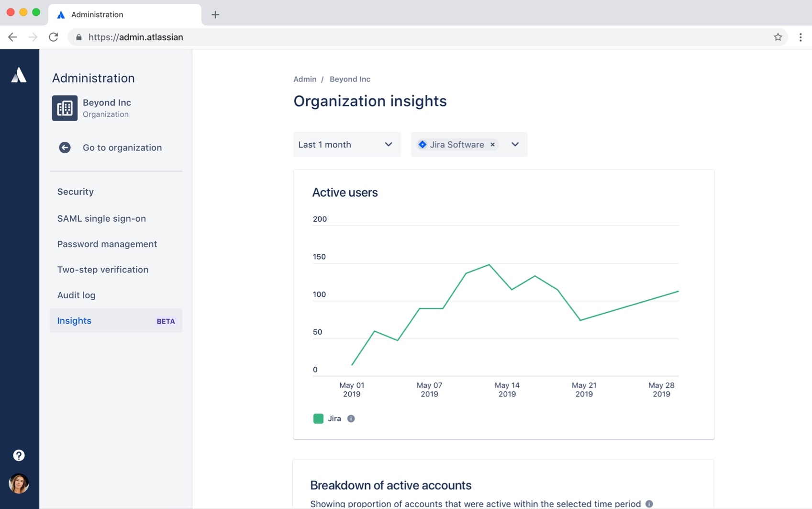812x509 pixels.
Task: Click the user avatar at bottom left
Action: [x=19, y=484]
